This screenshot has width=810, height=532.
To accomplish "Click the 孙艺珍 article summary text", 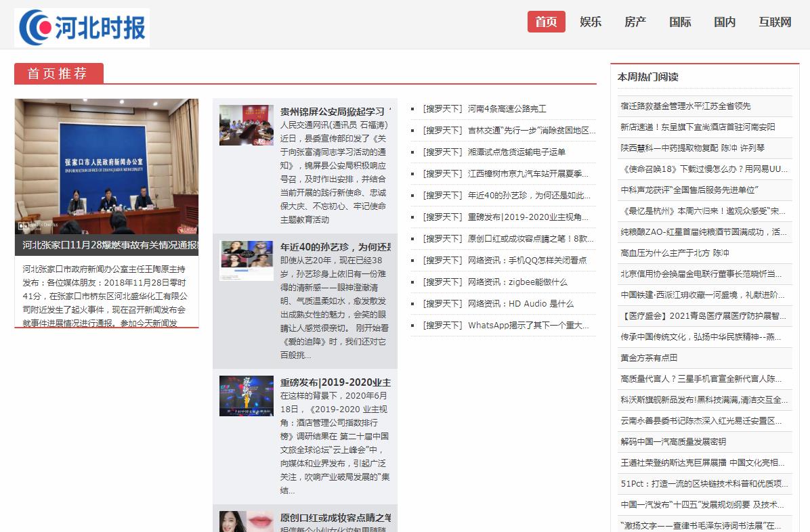I will click(335, 308).
